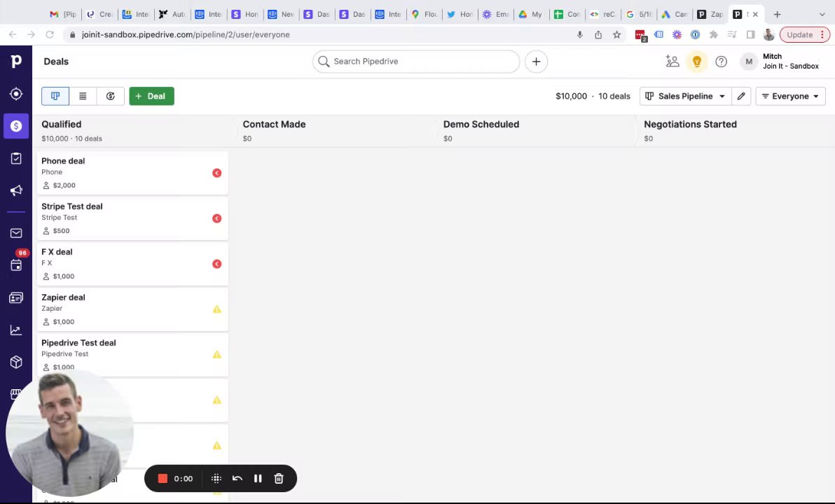Pause the screen recording
Image resolution: width=835 pixels, height=504 pixels.
[x=258, y=479]
